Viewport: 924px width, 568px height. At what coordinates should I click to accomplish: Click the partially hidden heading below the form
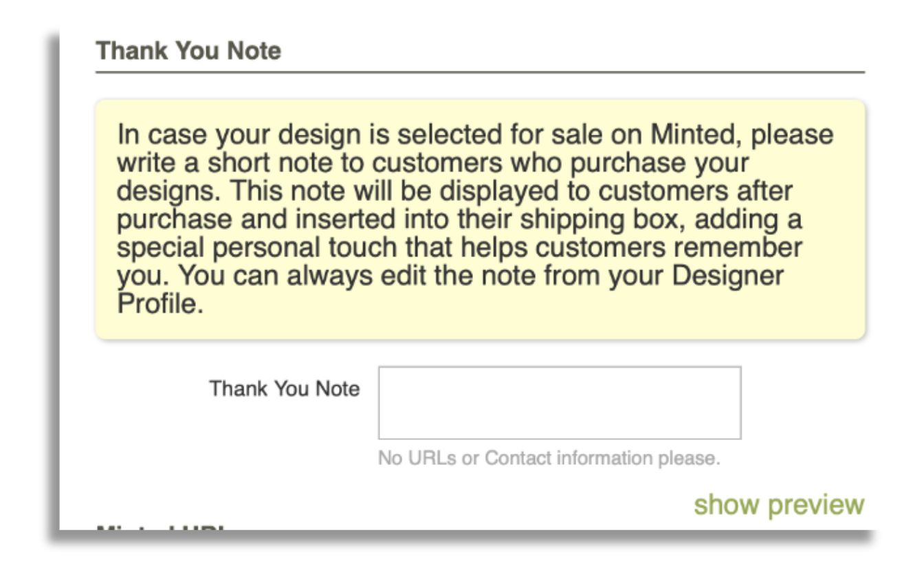click(164, 527)
